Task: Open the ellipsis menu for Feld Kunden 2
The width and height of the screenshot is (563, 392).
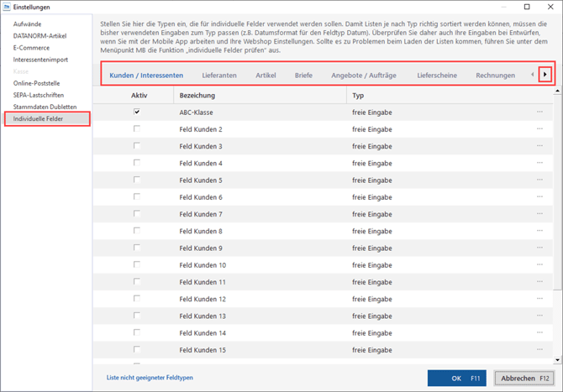Action: (539, 128)
